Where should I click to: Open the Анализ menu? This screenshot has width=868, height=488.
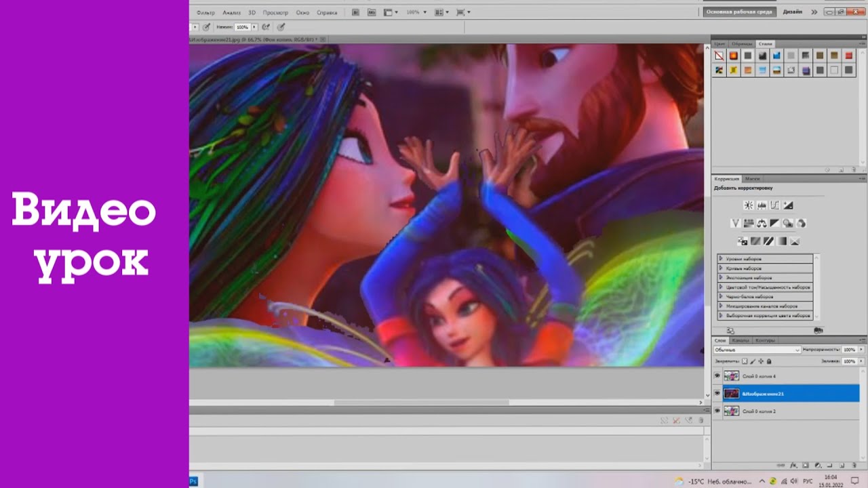point(231,12)
